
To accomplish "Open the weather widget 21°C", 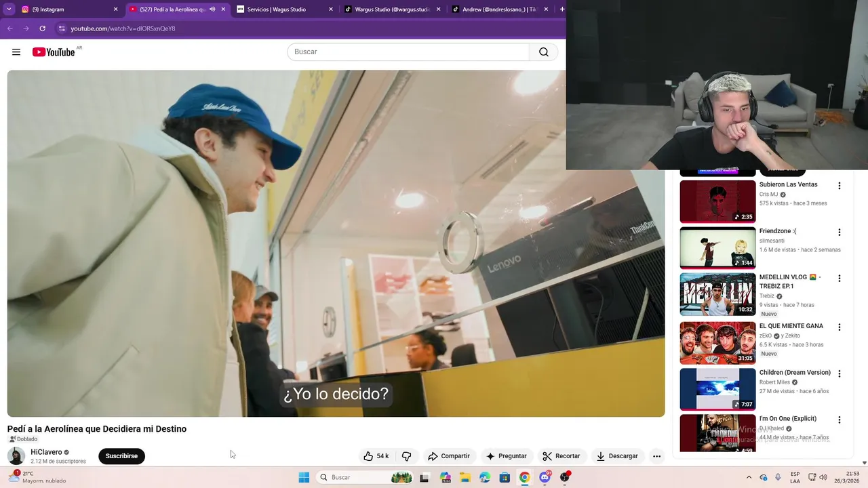I will coord(37,477).
